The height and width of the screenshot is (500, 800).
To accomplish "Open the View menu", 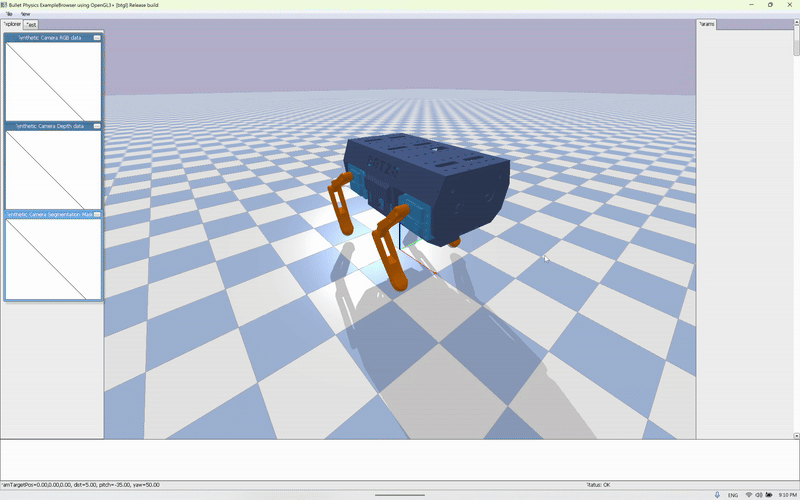I will click(25, 14).
